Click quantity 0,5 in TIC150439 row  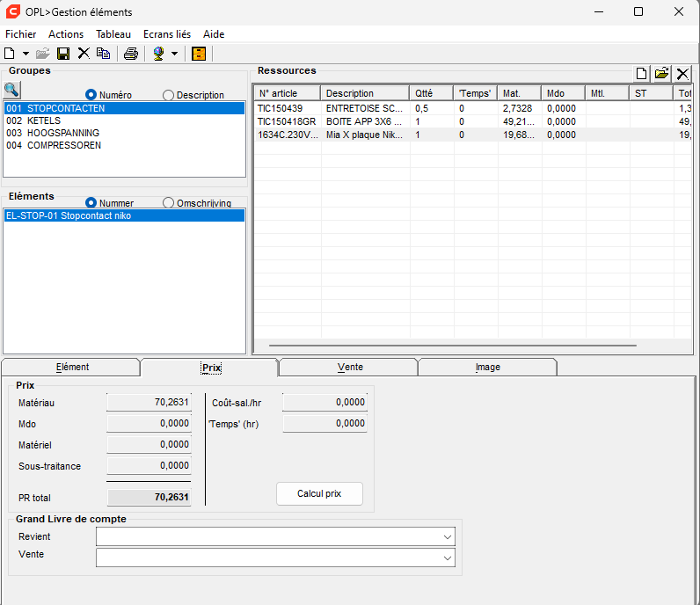tap(422, 108)
